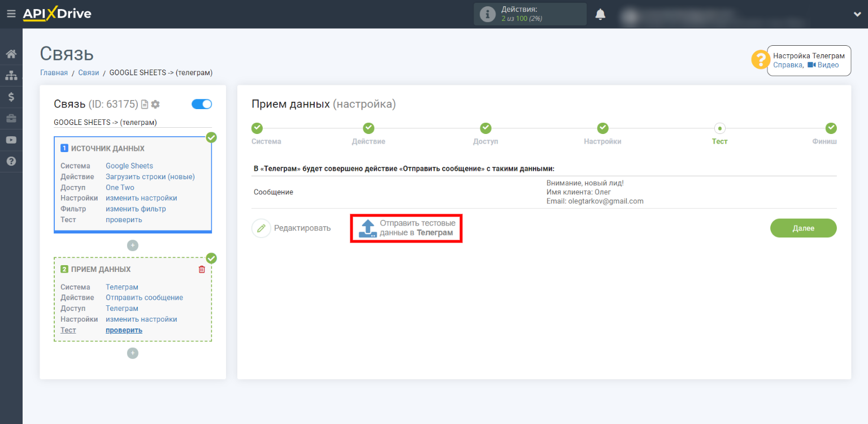Open the Справка link
Screen dimensions: 868x424
pyautogui.click(x=788, y=65)
